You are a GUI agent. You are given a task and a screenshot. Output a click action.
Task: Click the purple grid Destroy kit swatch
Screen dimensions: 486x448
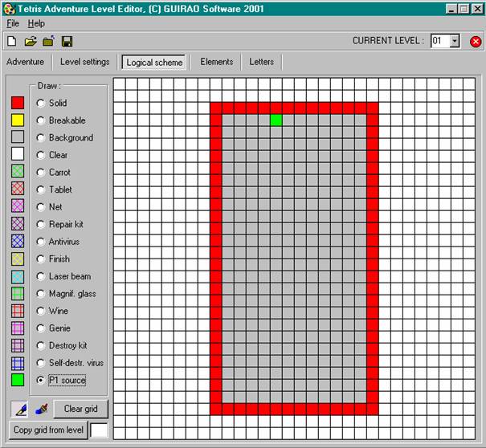18,345
